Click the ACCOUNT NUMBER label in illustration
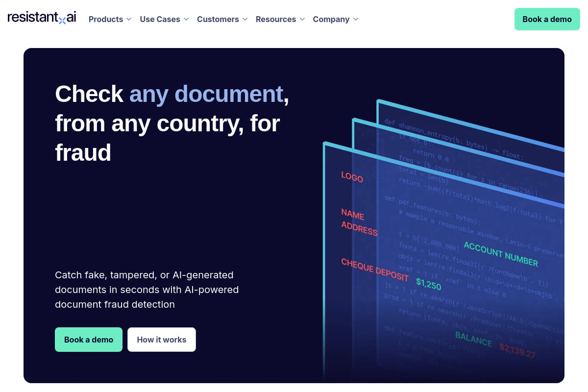Image resolution: width=588 pixels, height=392 pixels. coord(501,254)
